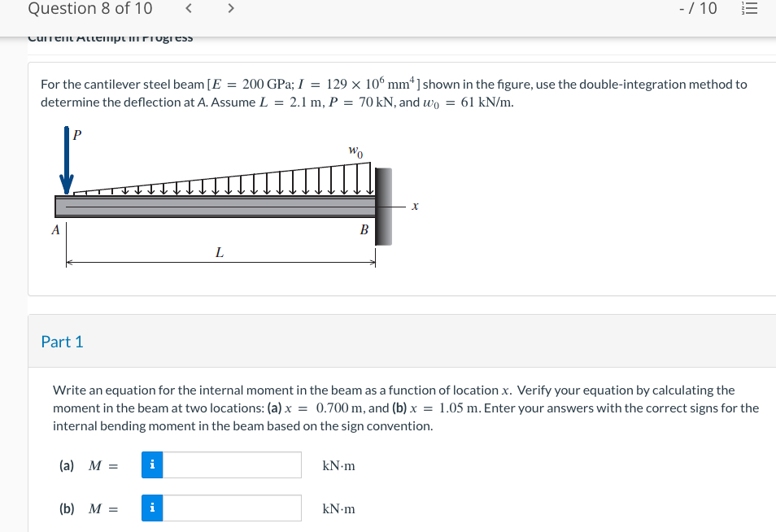
Task: Click inside the answer box for part (b)
Action: point(232,508)
